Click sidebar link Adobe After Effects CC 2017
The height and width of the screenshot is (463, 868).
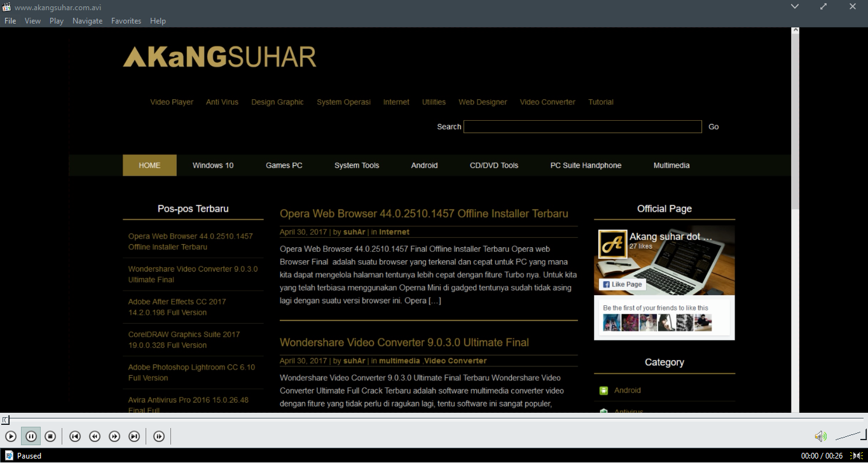pyautogui.click(x=177, y=307)
